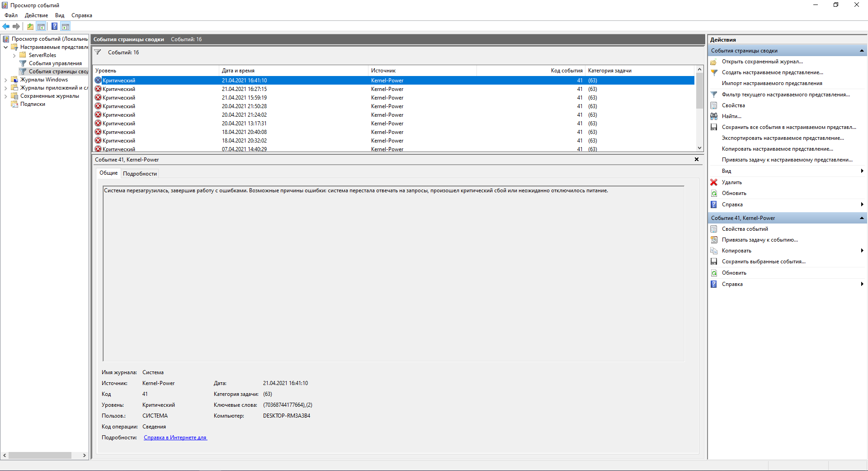Sort by the Уровень column header
The height and width of the screenshot is (471, 868).
[156, 71]
